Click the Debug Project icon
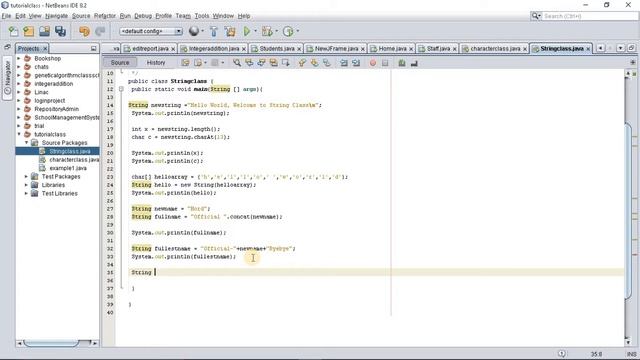Viewport: 640px width, 360px height. pos(267,31)
